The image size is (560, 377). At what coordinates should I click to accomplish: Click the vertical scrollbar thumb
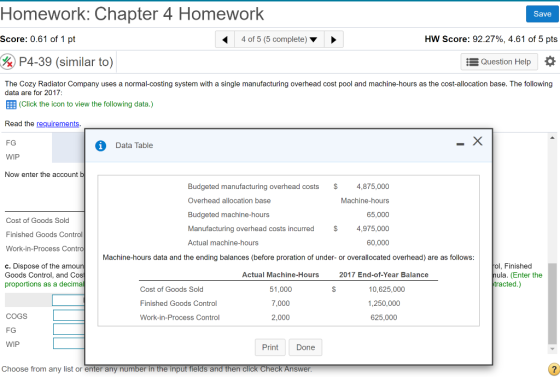click(552, 303)
